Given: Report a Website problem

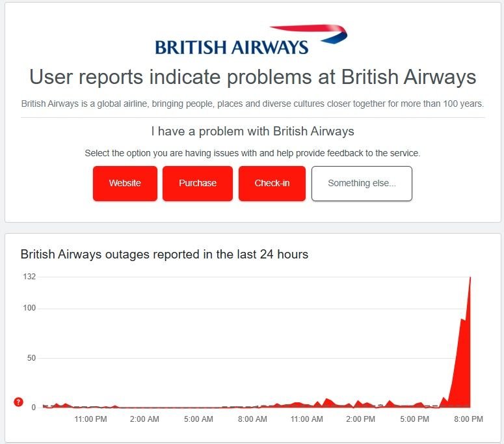Looking at the screenshot, I should tap(125, 183).
